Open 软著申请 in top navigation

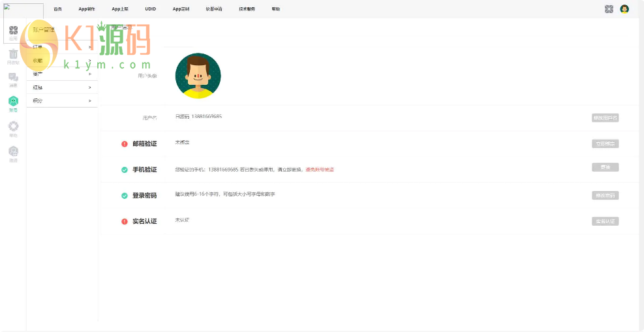tap(213, 9)
